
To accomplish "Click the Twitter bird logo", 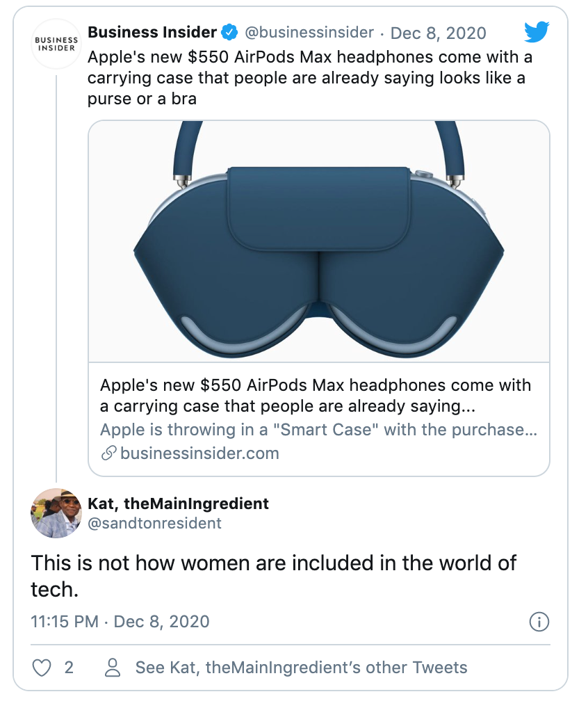I will 537,32.
